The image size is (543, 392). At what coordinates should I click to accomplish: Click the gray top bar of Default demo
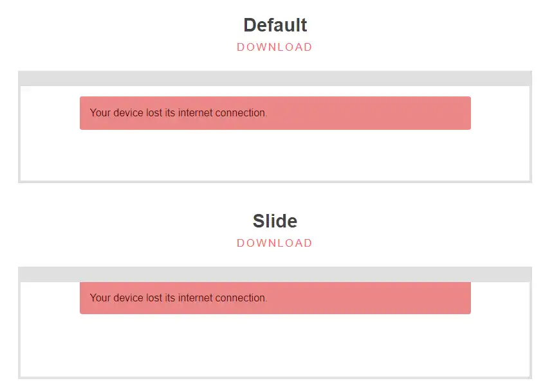pos(275,78)
